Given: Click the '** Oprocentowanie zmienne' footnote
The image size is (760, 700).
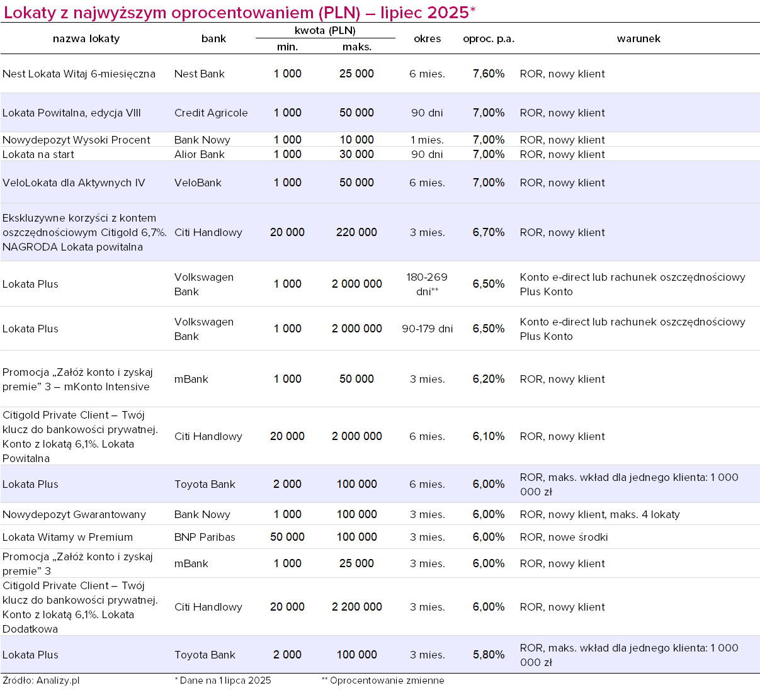Looking at the screenshot, I should pyautogui.click(x=383, y=680).
